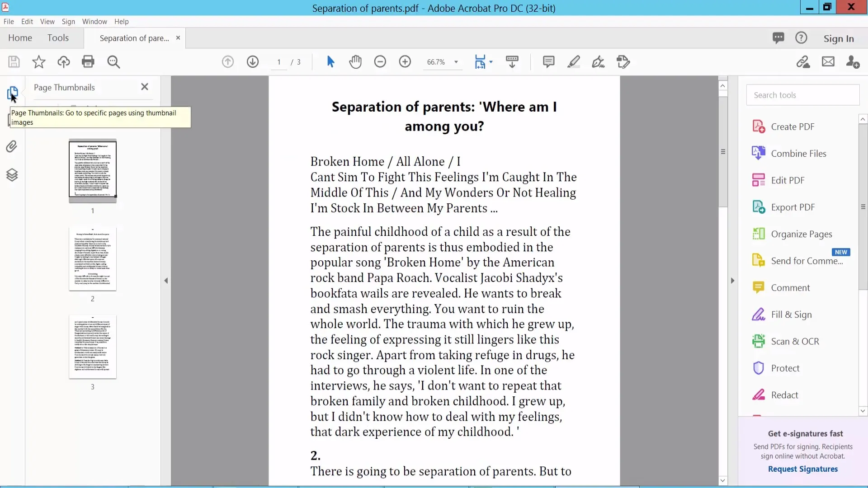Click the Request Signatures link
Image resolution: width=868 pixels, height=488 pixels.
coord(802,469)
